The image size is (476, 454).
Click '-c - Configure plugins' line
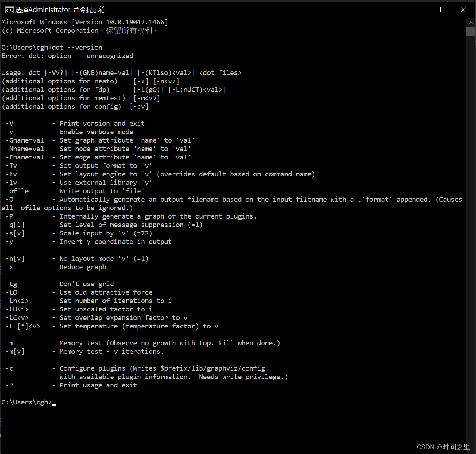pos(135,368)
